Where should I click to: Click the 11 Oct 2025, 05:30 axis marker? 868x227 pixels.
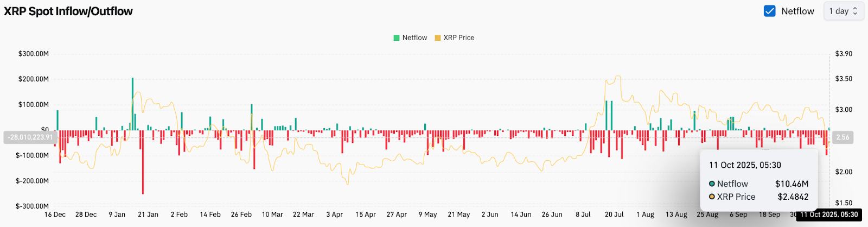click(829, 215)
